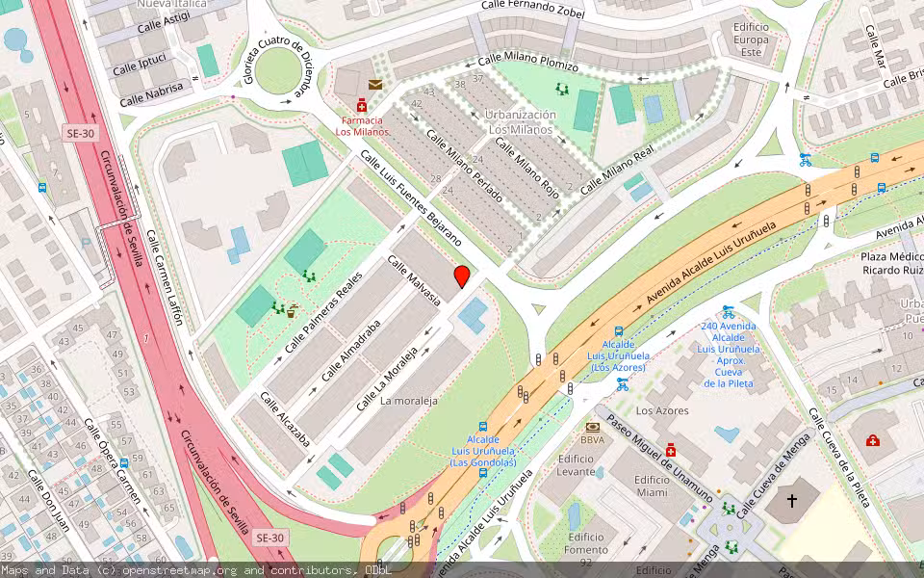
Task: Select the post office envelope icon
Action: pos(375,85)
